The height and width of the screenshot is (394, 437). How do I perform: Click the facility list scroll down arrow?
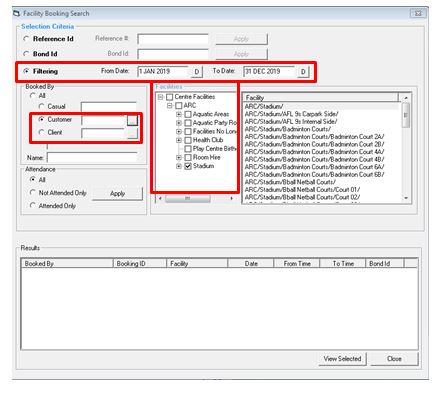point(406,198)
